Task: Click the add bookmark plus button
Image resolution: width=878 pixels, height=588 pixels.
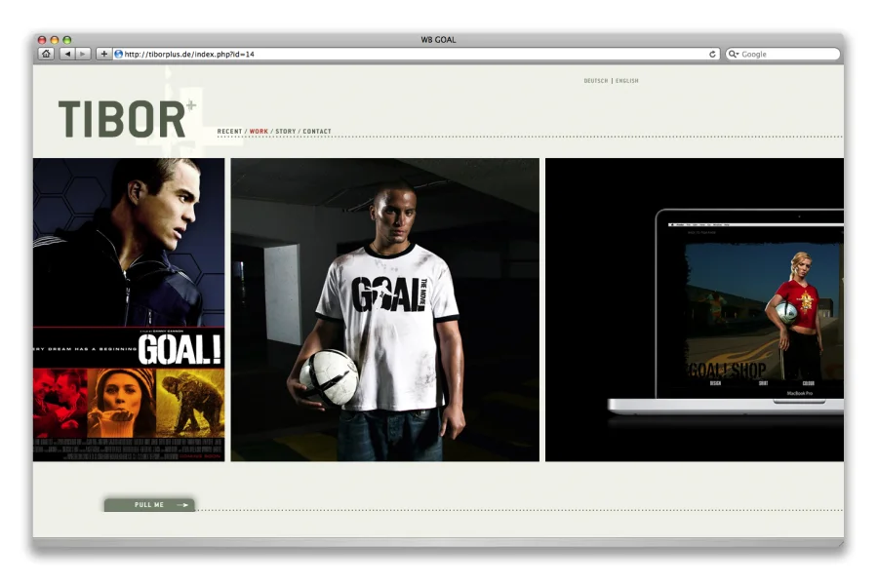Action: 103,54
